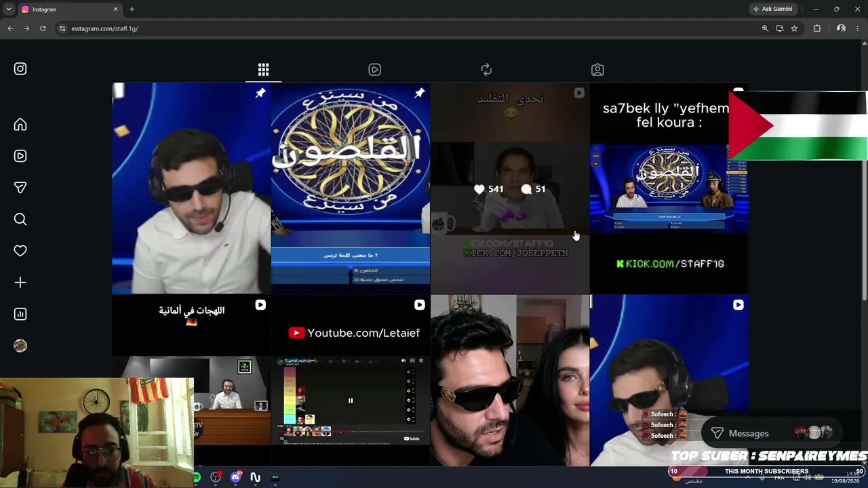
Task: Switch to the Tagged photos tab
Action: 597,70
